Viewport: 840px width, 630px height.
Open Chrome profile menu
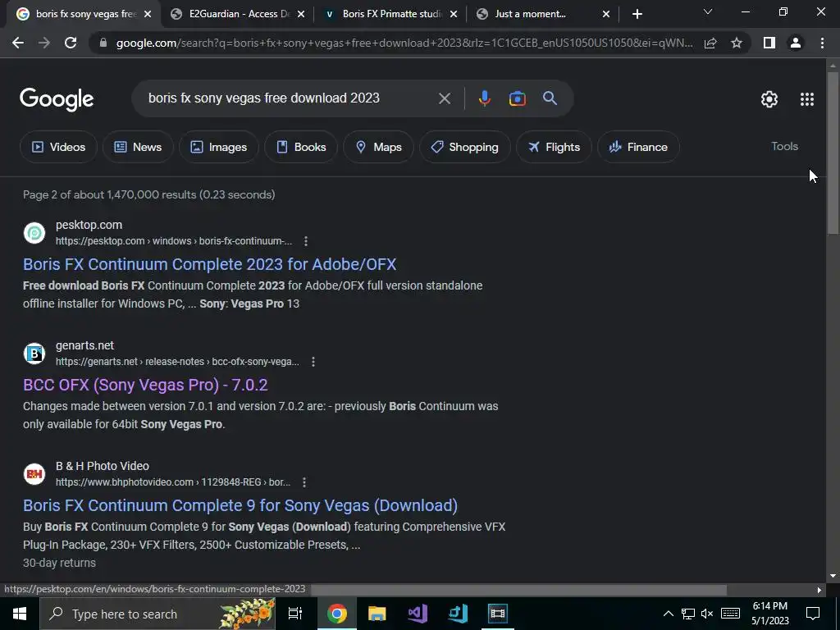click(x=796, y=43)
